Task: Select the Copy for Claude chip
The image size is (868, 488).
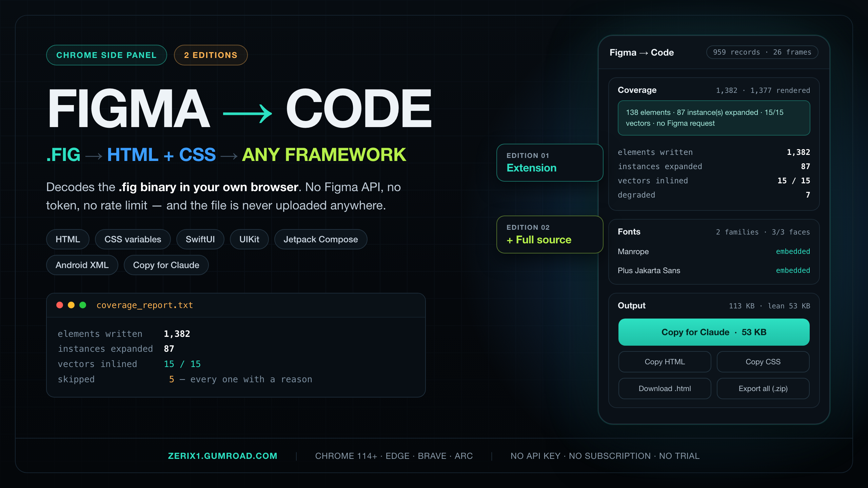Action: tap(166, 265)
